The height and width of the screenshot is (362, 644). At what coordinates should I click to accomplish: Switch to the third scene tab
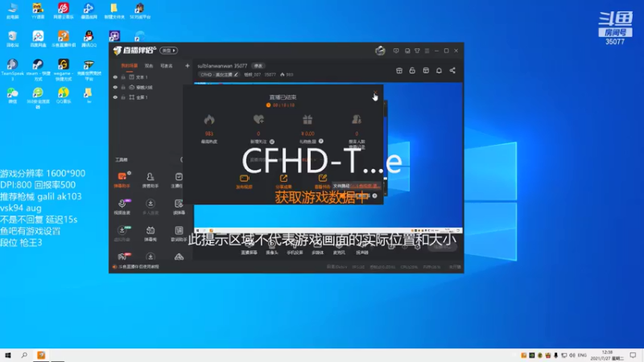tap(167, 66)
